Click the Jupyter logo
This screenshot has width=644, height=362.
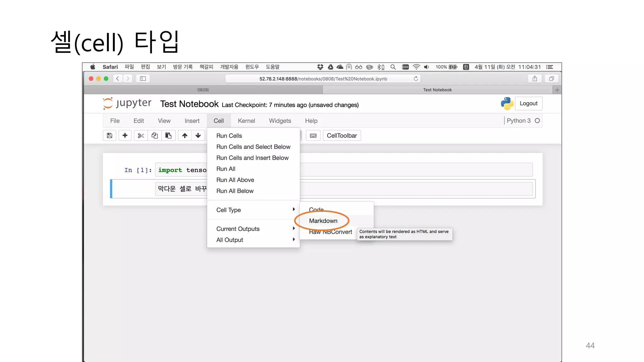pos(127,103)
